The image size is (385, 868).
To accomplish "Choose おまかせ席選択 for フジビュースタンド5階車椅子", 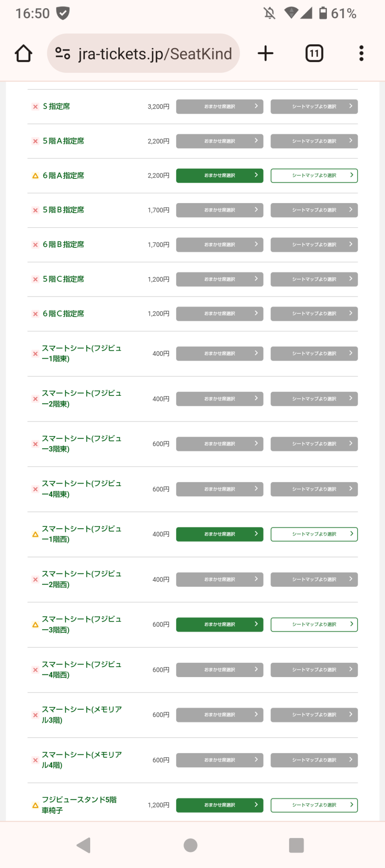I will (x=219, y=805).
